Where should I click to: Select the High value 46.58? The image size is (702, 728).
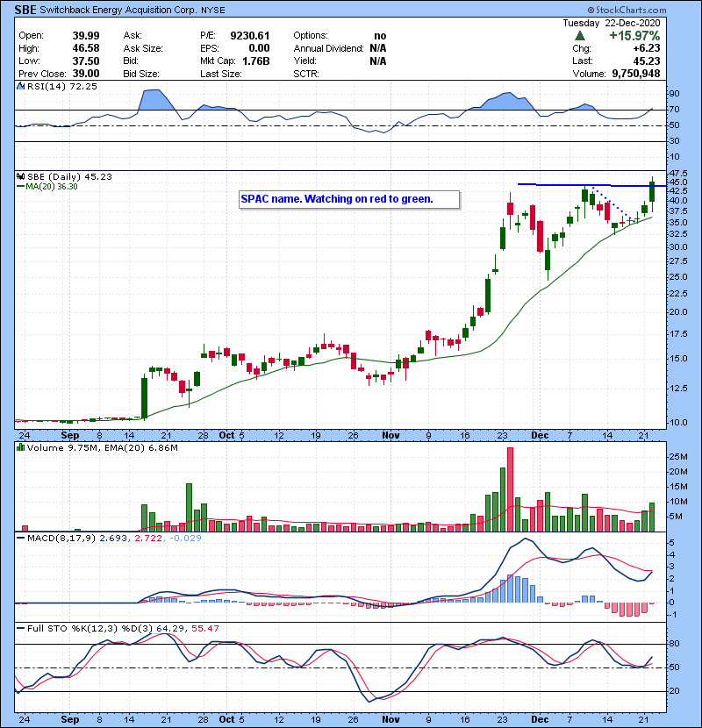(86, 48)
